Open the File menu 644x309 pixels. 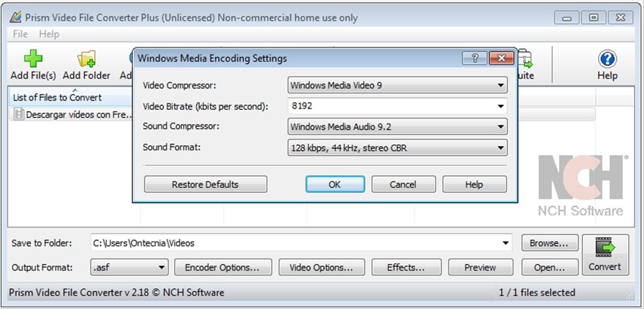point(20,34)
